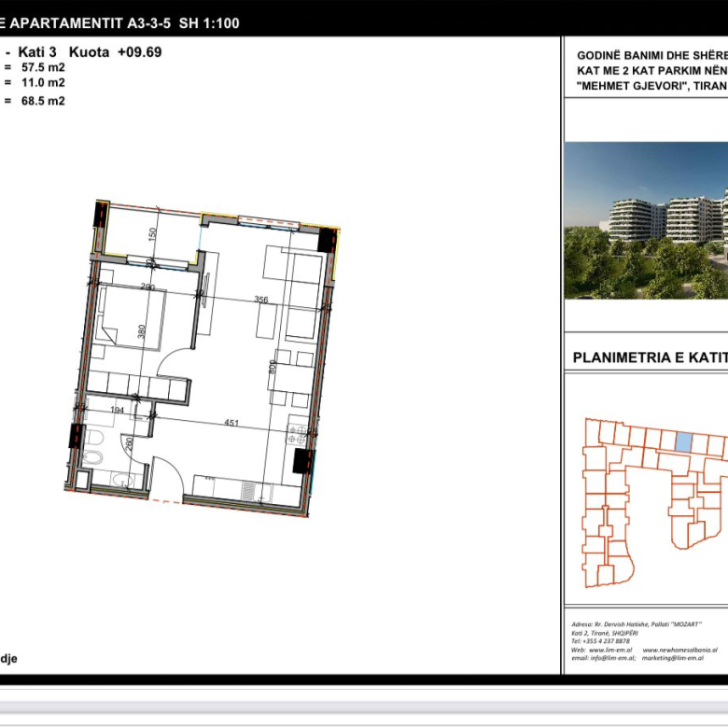Click the info@lim-em.al email address
This screenshot has height=728, width=728.
pyautogui.click(x=612, y=658)
